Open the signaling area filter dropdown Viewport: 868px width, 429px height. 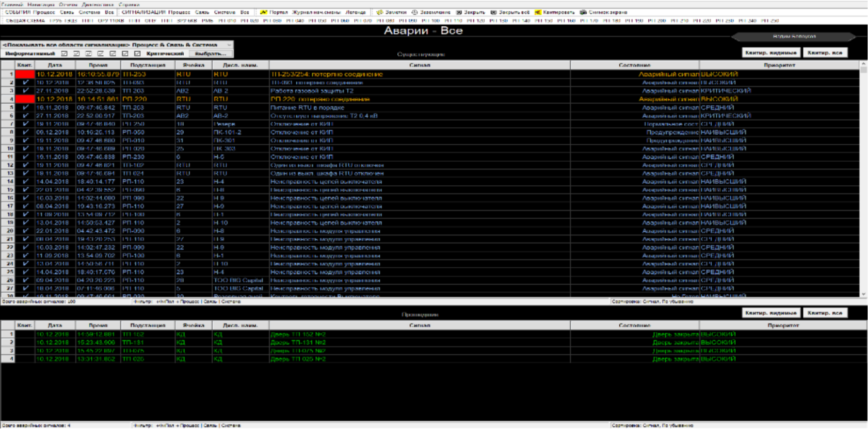coord(117,45)
